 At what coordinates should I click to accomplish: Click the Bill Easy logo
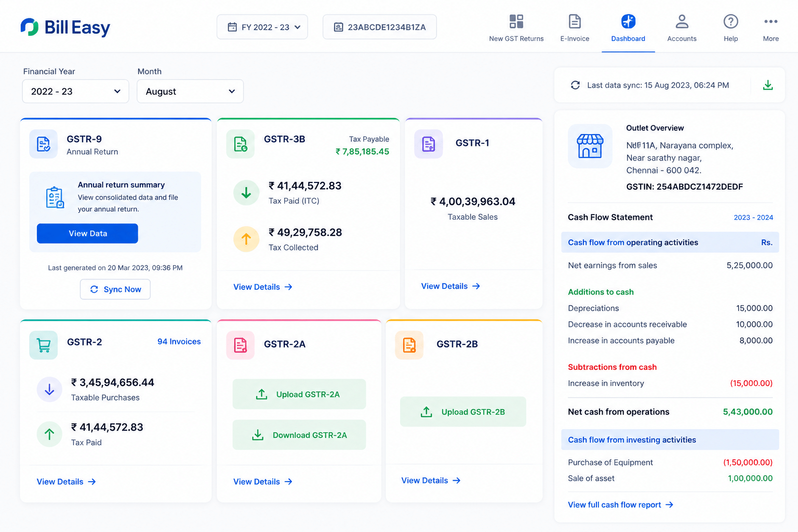point(65,27)
